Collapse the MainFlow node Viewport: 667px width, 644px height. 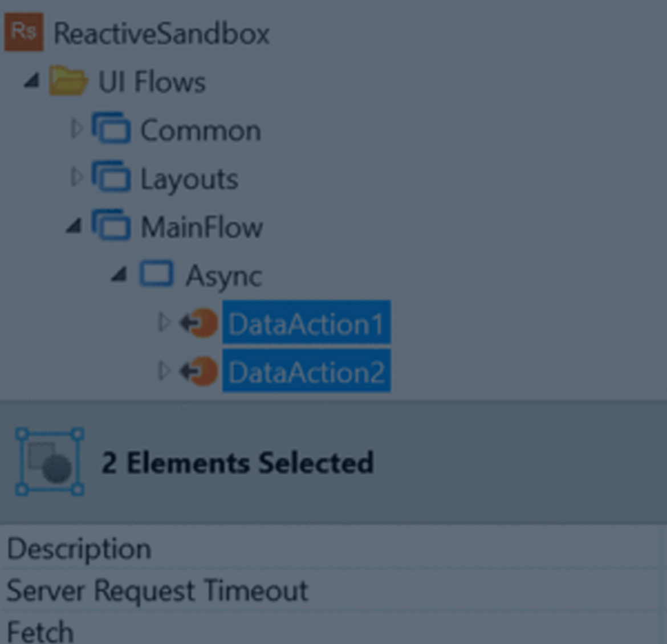coord(74,227)
